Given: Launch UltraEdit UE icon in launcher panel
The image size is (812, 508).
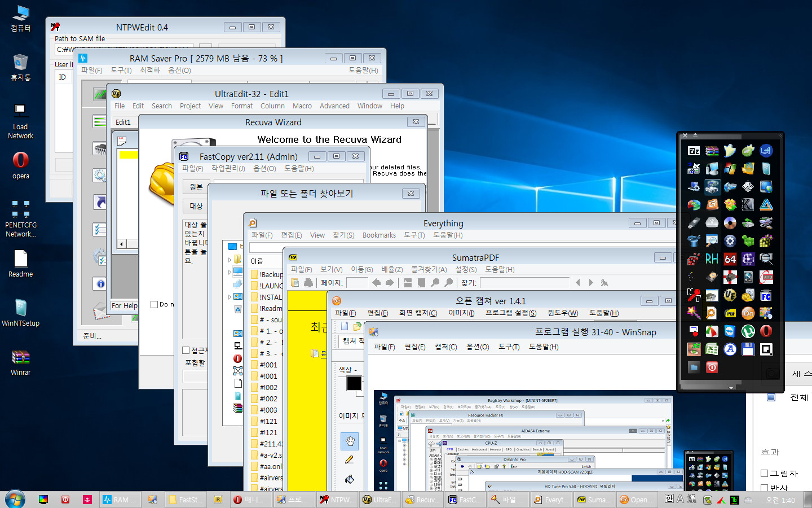Looking at the screenshot, I should (730, 295).
